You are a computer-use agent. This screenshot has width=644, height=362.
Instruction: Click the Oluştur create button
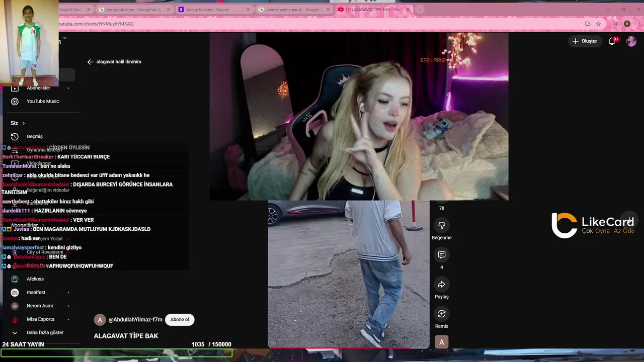coord(585,41)
